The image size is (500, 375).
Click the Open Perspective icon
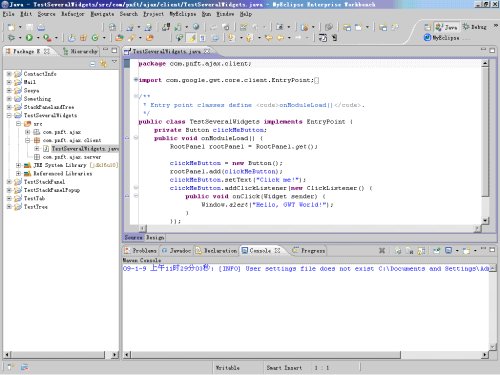click(x=427, y=27)
